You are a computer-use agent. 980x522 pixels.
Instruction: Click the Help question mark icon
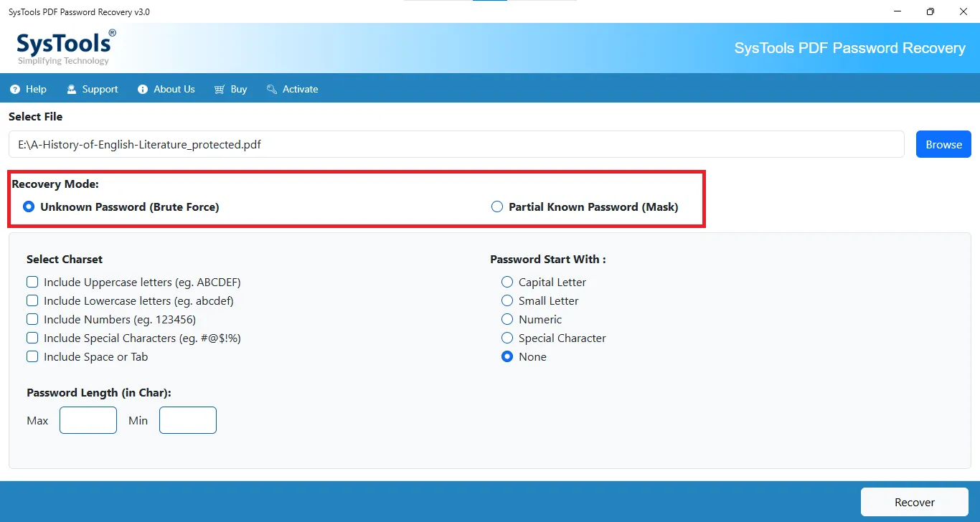pos(15,90)
